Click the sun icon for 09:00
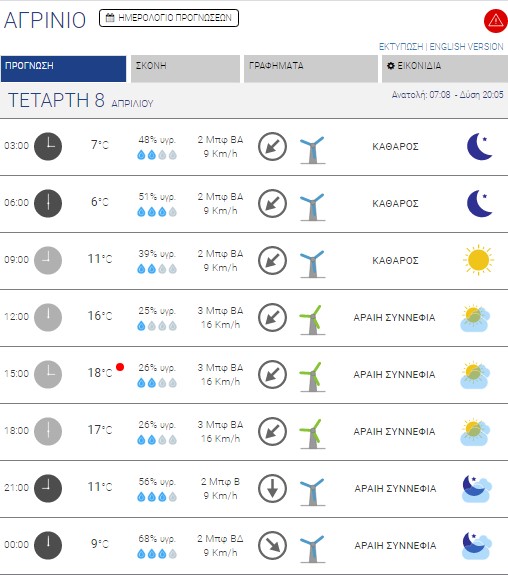The width and height of the screenshot is (508, 575). tap(478, 260)
